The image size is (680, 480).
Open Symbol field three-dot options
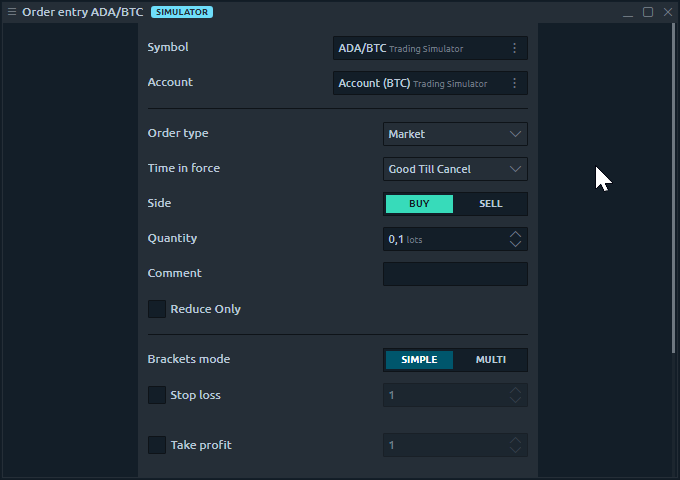tap(514, 48)
